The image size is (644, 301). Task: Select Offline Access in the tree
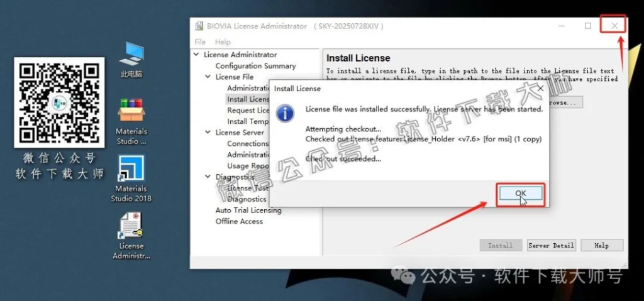(x=239, y=221)
